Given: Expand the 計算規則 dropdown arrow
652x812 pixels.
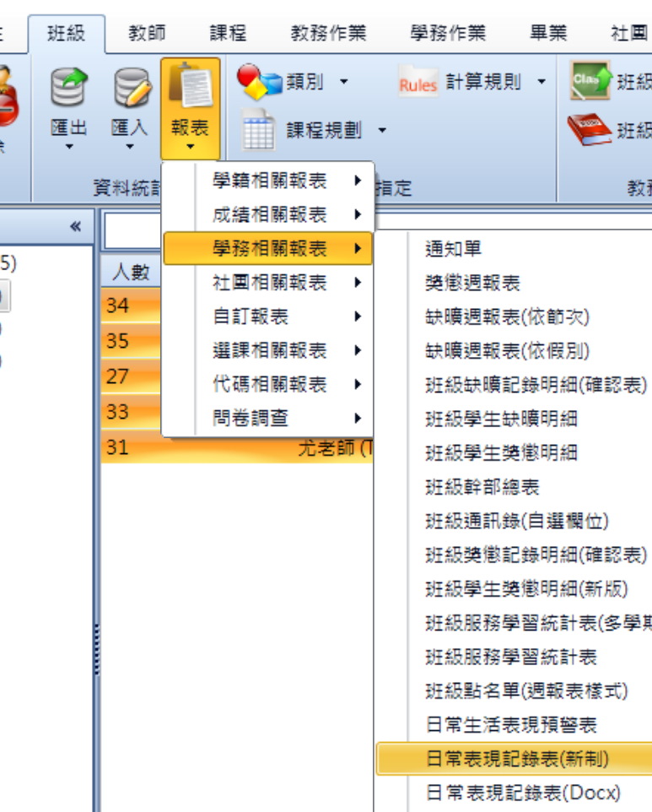Looking at the screenshot, I should [x=542, y=81].
